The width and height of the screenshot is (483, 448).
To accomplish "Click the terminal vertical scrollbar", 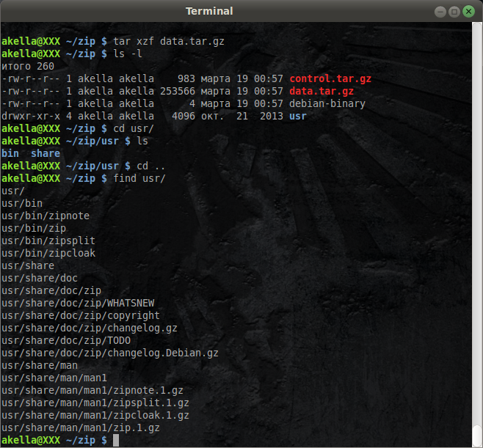I will [477, 234].
